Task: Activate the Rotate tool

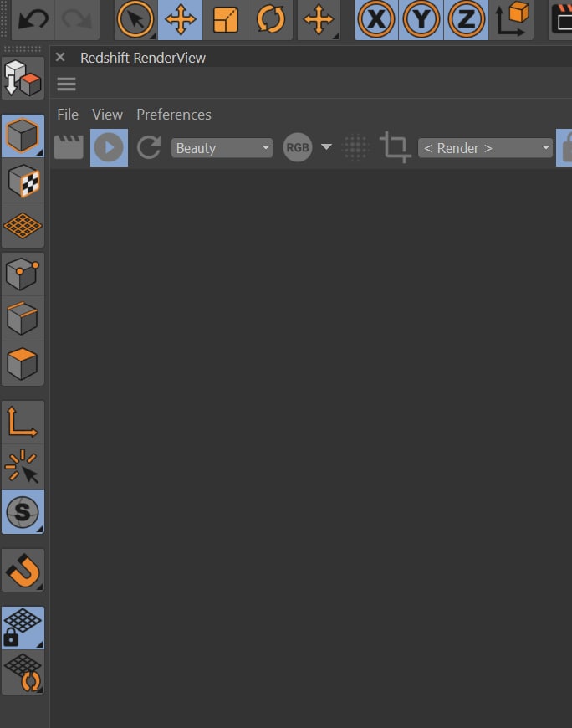Action: 270,19
